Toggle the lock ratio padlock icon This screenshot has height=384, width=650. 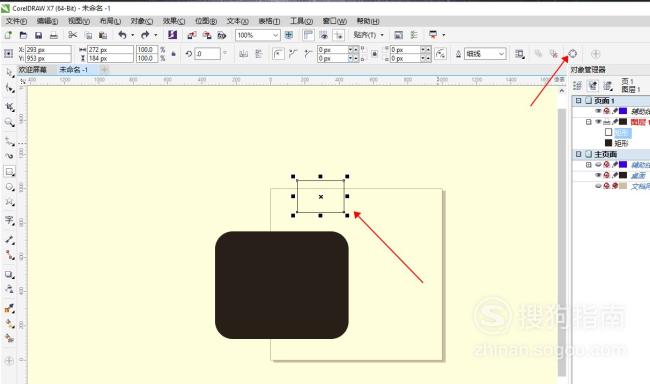point(174,54)
